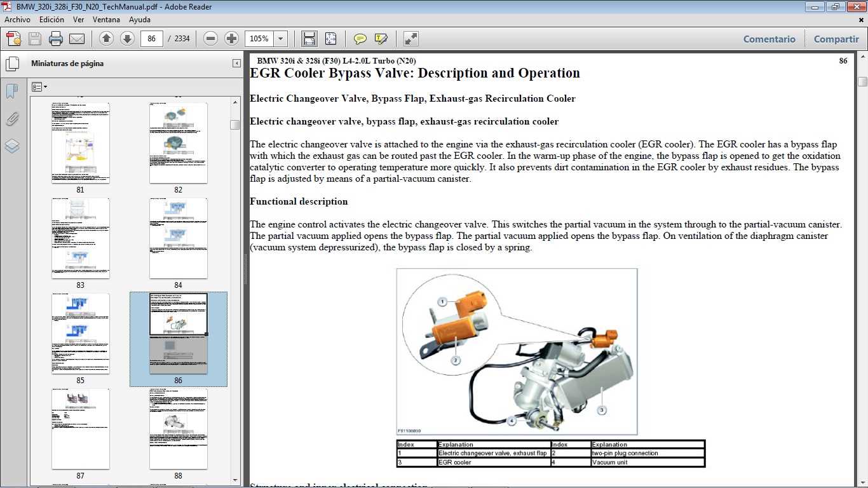This screenshot has height=488, width=868.
Task: Click the page number field showing 86
Action: pos(151,39)
